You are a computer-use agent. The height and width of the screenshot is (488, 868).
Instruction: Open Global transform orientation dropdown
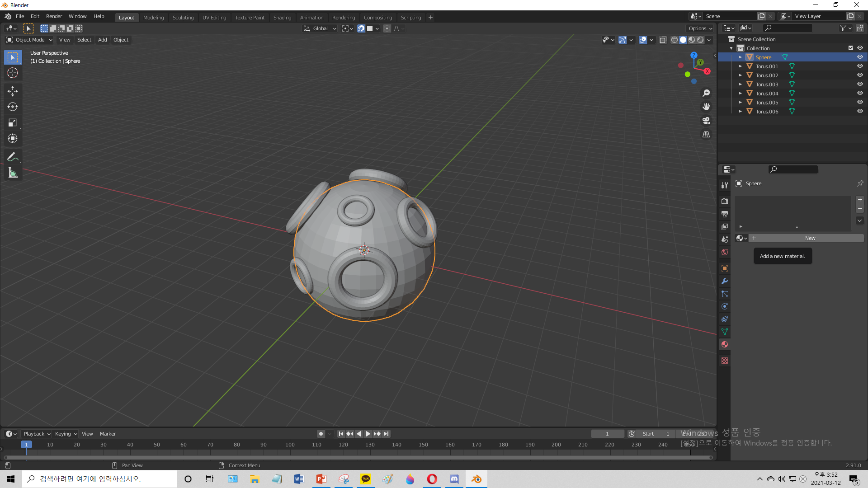point(320,28)
